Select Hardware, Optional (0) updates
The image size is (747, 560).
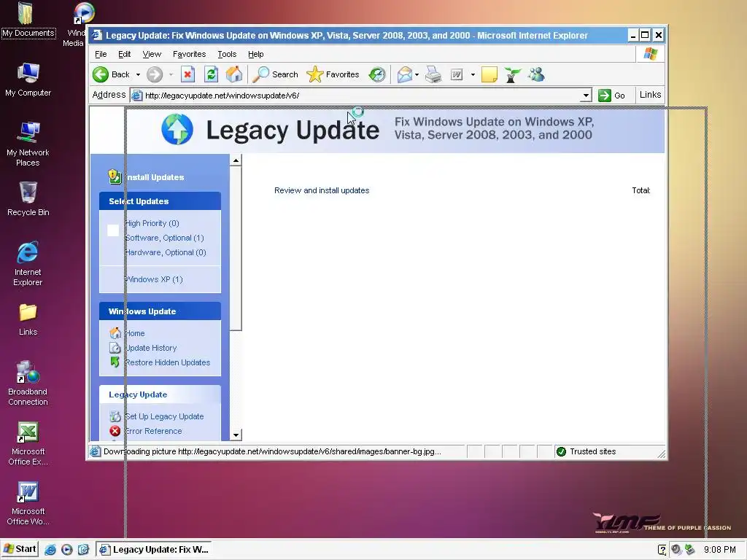166,252
